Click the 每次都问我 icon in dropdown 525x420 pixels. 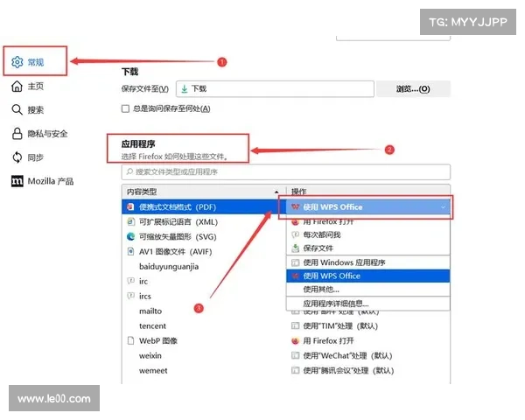click(x=296, y=234)
